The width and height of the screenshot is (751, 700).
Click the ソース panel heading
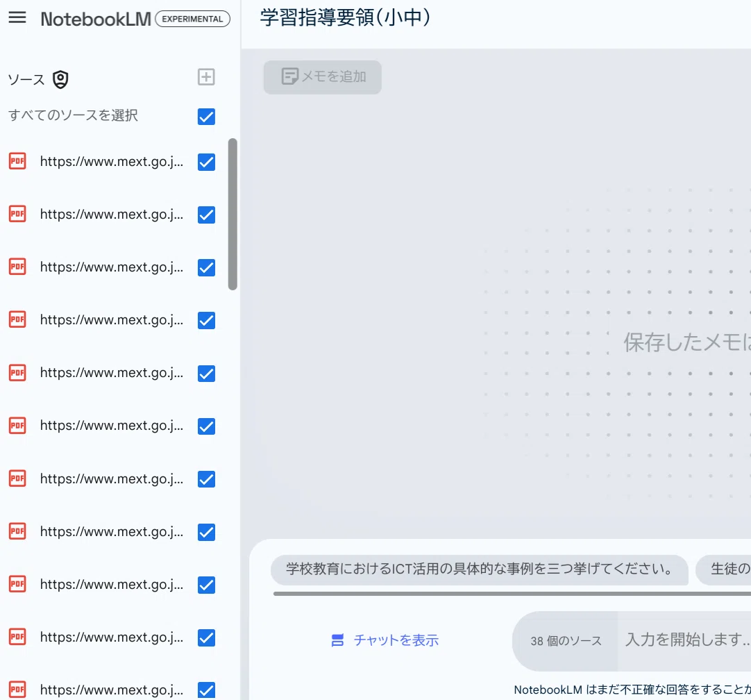(x=26, y=80)
